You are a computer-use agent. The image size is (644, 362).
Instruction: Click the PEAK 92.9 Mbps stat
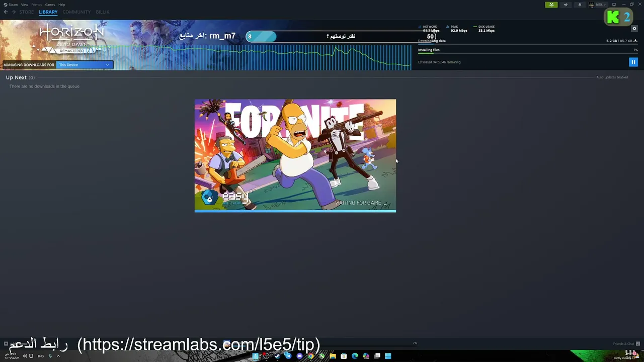tap(457, 29)
